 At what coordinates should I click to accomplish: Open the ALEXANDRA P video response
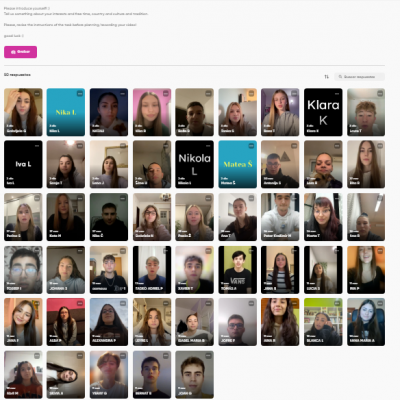109,322
